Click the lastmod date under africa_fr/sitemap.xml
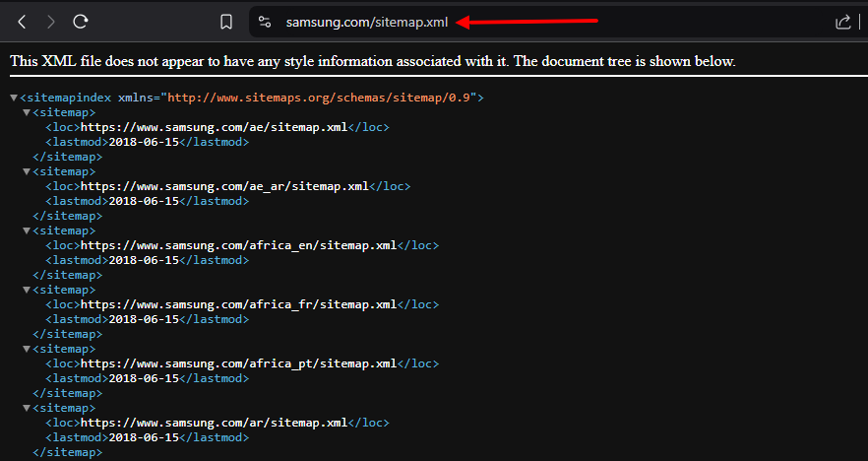 click(144, 319)
